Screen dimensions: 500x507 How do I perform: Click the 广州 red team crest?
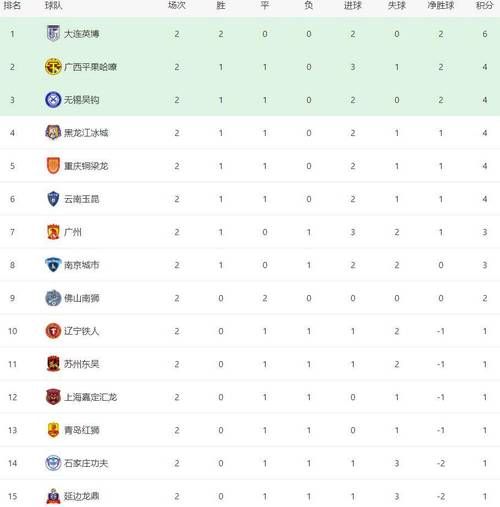point(53,232)
